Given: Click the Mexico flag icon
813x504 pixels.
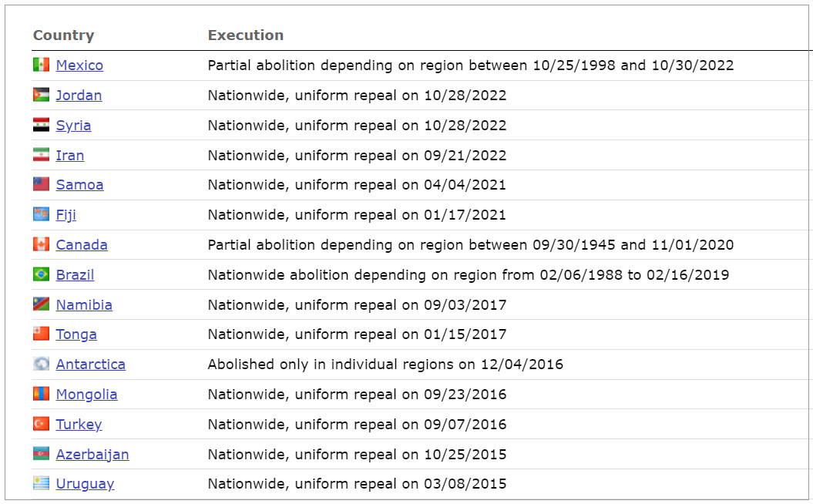Looking at the screenshot, I should tap(41, 66).
